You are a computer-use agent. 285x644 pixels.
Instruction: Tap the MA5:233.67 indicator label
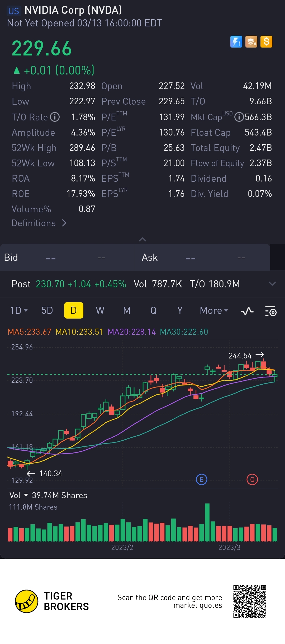(x=30, y=332)
